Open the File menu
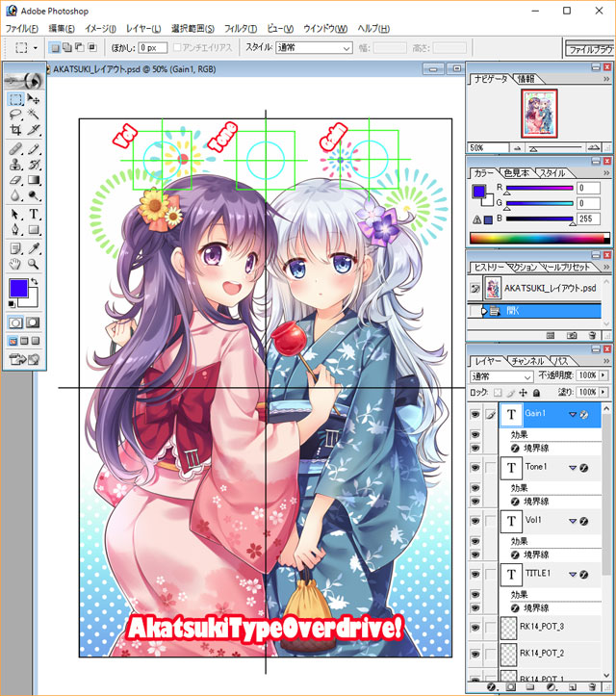Screen dimensions: 616x696 22,29
